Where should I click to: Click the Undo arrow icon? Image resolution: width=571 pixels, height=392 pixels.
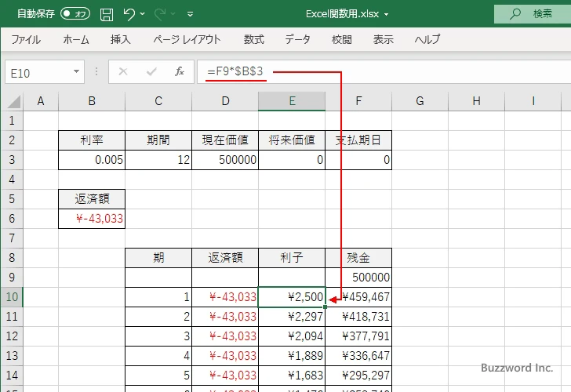(129, 14)
